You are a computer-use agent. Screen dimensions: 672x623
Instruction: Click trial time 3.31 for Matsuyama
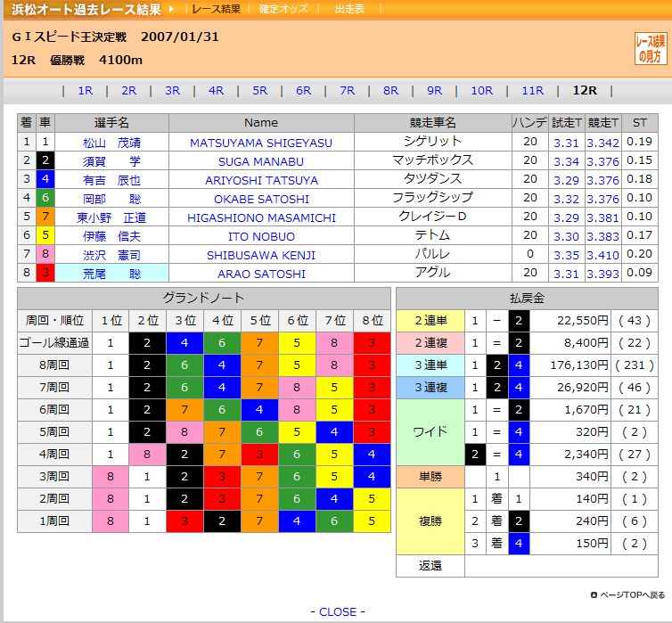(x=566, y=143)
